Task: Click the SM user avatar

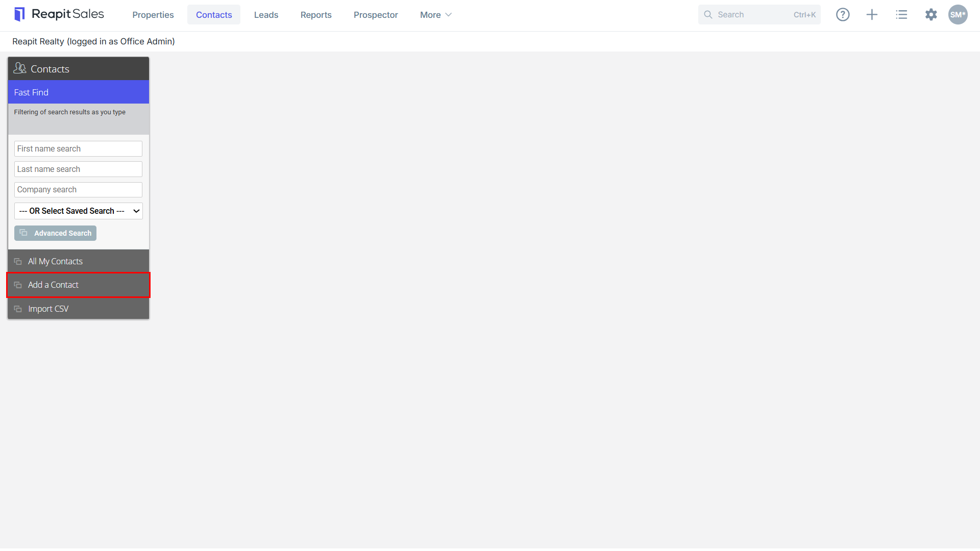Action: (958, 15)
